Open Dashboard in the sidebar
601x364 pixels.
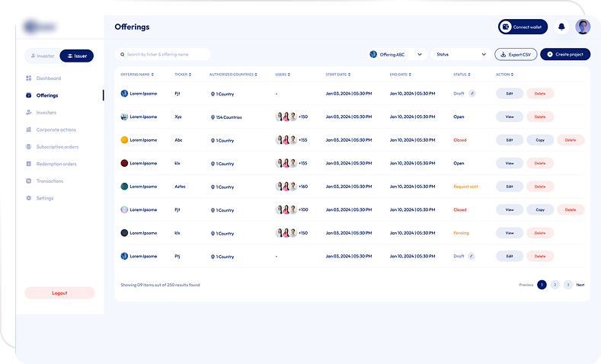[x=48, y=78]
